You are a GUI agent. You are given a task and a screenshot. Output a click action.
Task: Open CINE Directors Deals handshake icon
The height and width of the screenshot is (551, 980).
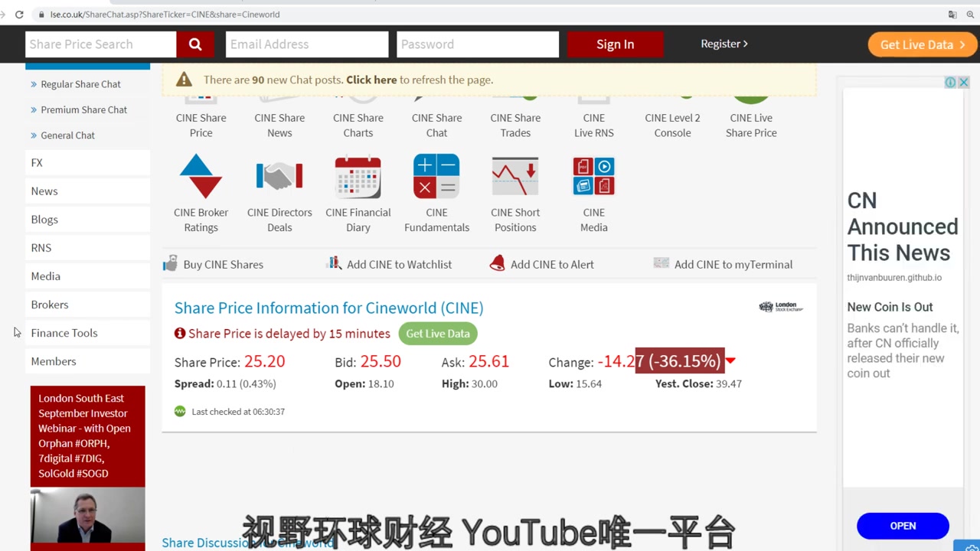pyautogui.click(x=279, y=177)
